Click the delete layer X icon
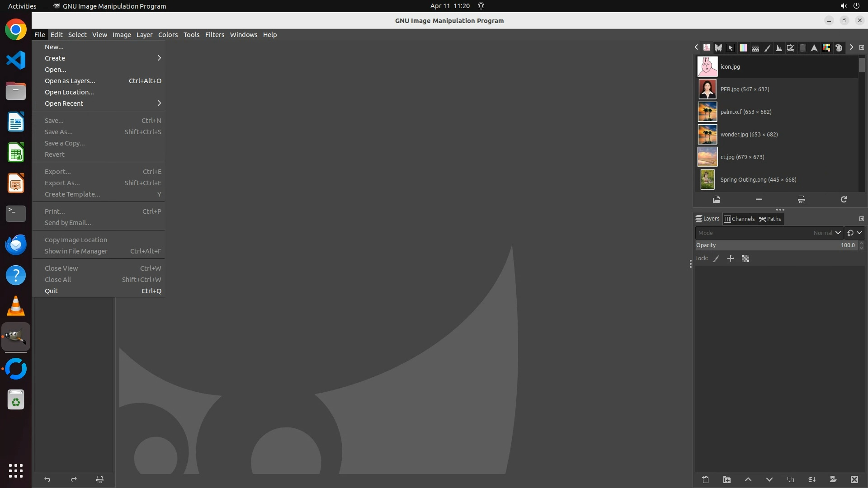Screen dimensions: 868x488 click(854, 479)
